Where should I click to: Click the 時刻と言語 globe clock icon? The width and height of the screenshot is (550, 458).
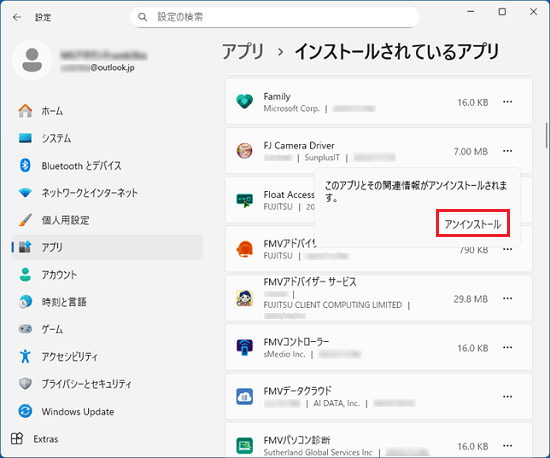pyautogui.click(x=25, y=302)
